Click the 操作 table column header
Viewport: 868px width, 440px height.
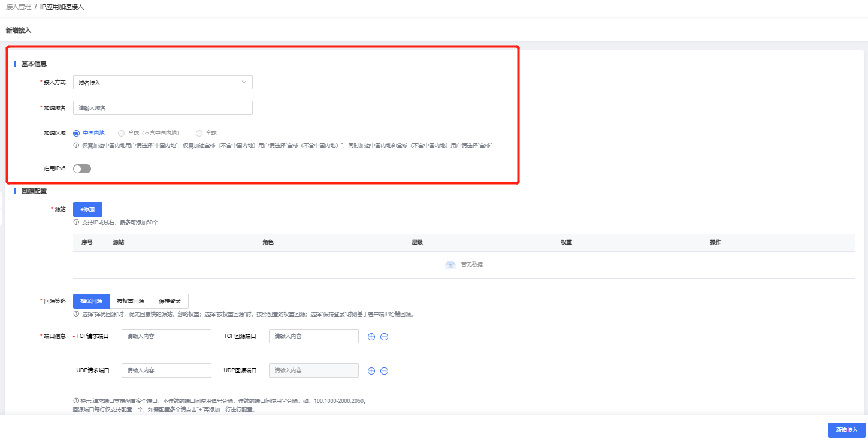point(715,242)
